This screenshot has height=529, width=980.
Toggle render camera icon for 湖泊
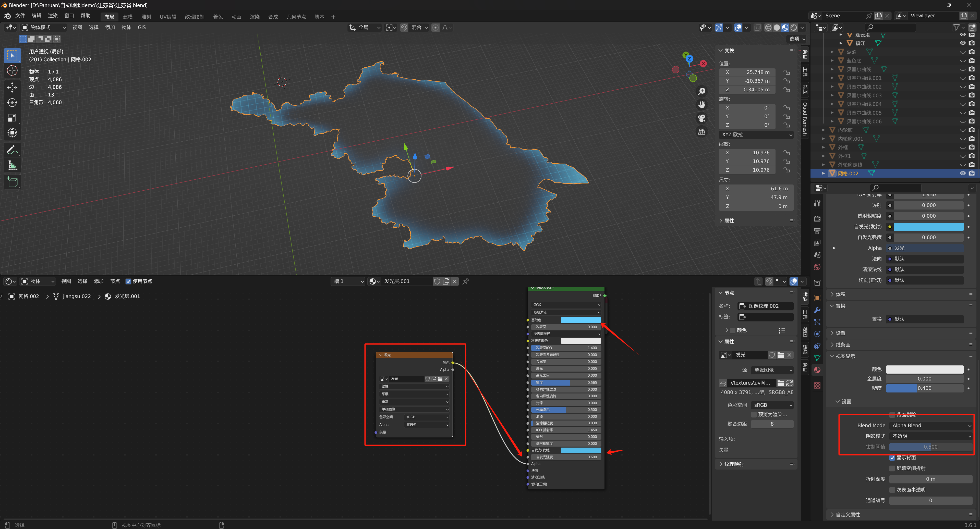point(972,52)
